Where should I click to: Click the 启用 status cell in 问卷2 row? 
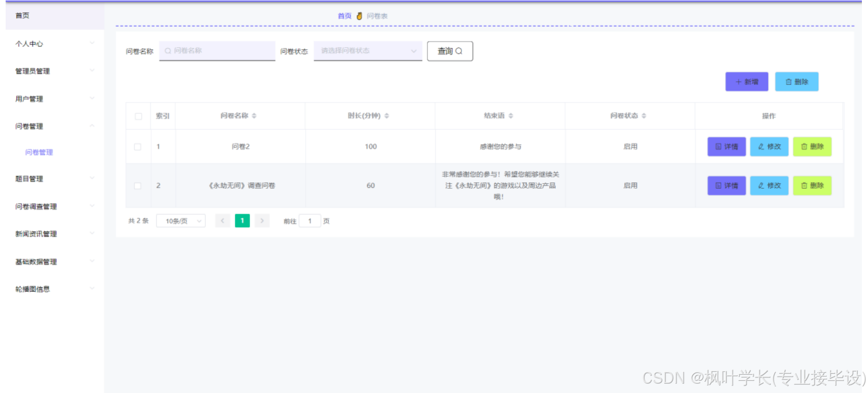tap(630, 146)
